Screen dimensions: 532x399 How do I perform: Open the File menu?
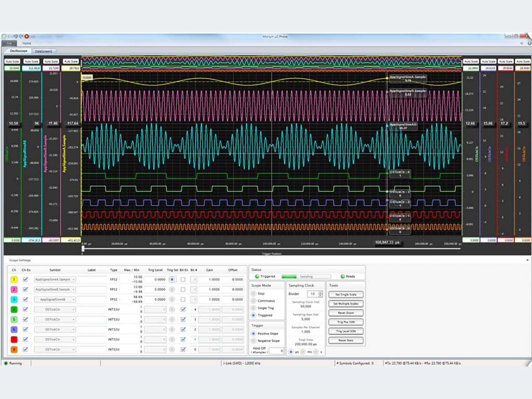tap(9, 44)
